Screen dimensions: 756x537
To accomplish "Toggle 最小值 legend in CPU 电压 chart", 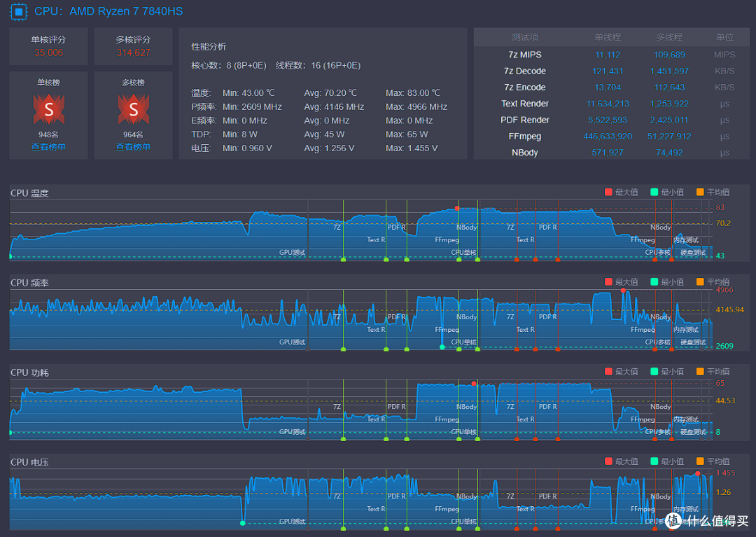I will point(667,461).
